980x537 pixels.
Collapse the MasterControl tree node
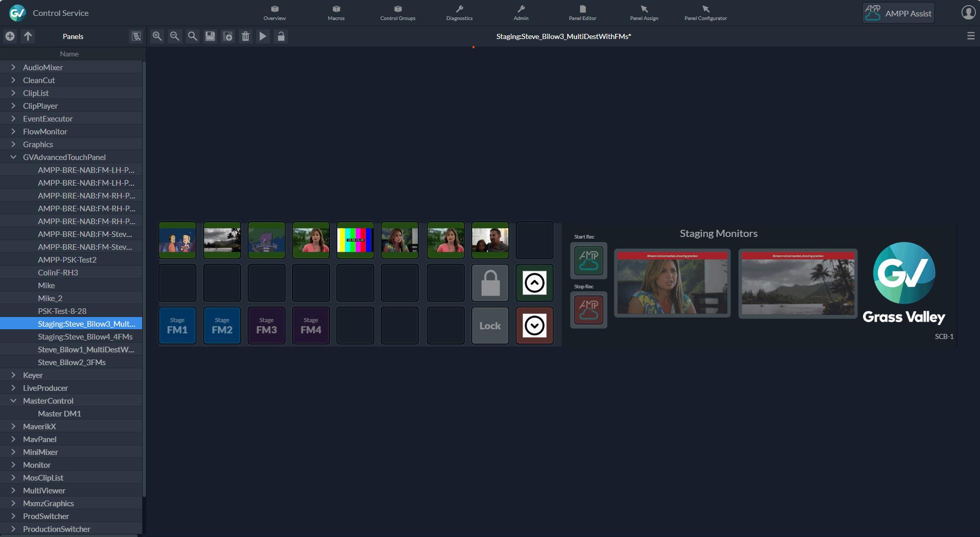click(x=13, y=401)
